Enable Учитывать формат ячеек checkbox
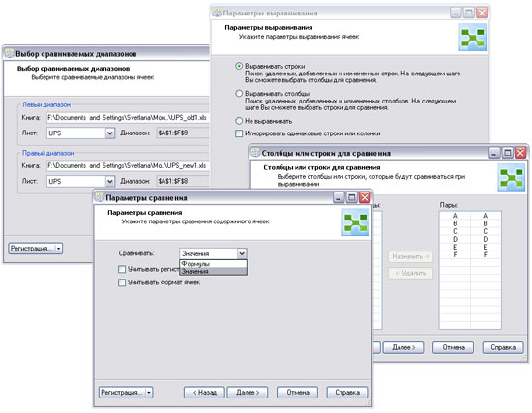 point(122,282)
